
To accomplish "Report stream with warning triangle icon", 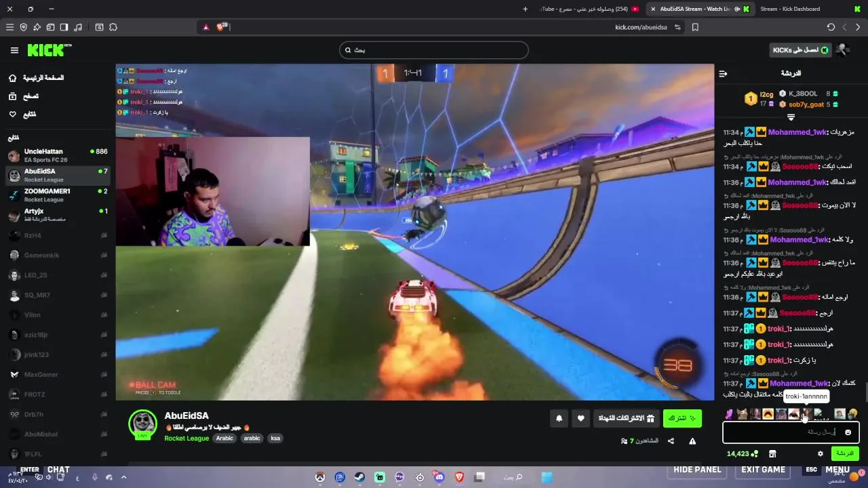I will pos(692,441).
